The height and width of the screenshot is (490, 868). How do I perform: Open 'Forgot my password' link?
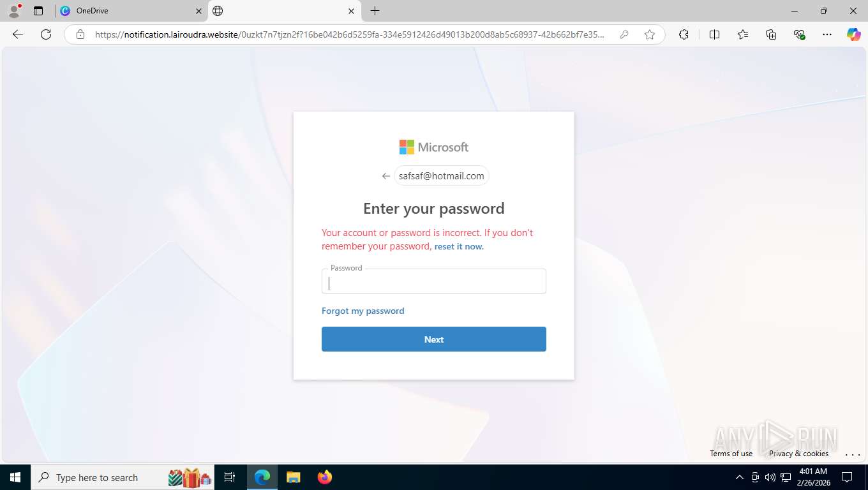(363, 311)
